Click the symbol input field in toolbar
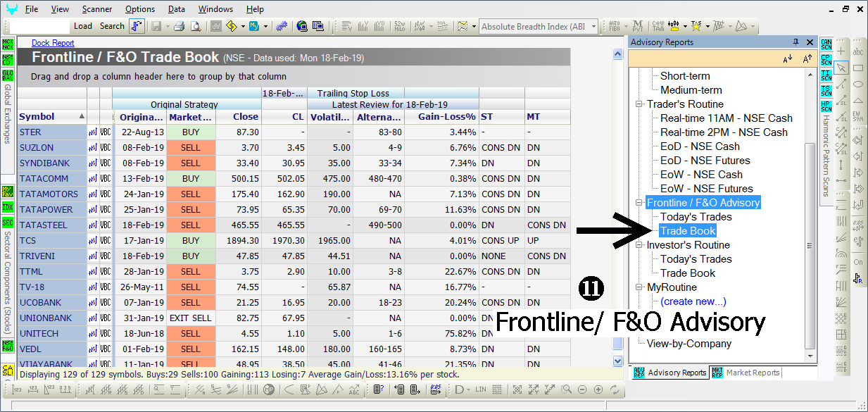Viewport: 868px width, 412px height. (41, 26)
